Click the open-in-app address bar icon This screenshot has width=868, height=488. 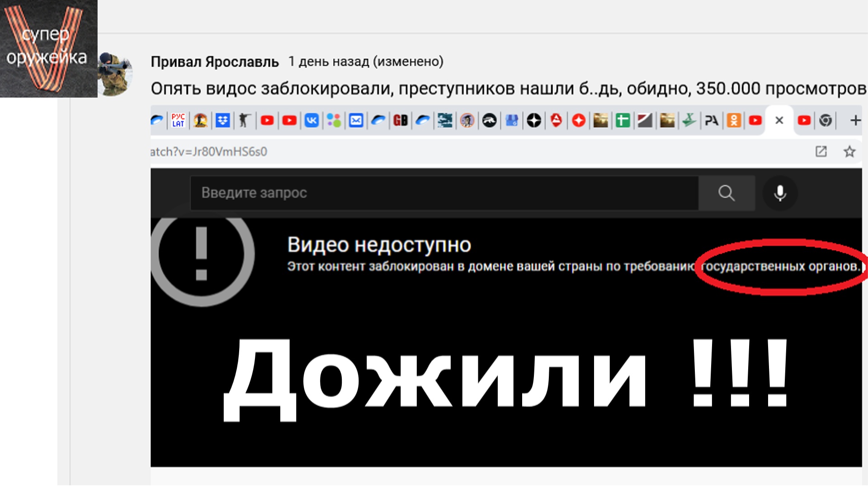click(x=821, y=152)
